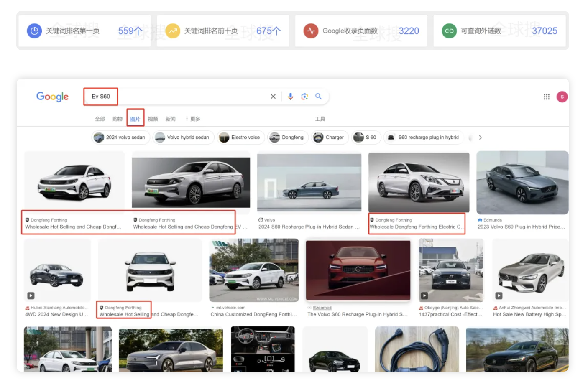
Task: Click the Google logo
Action: point(52,97)
